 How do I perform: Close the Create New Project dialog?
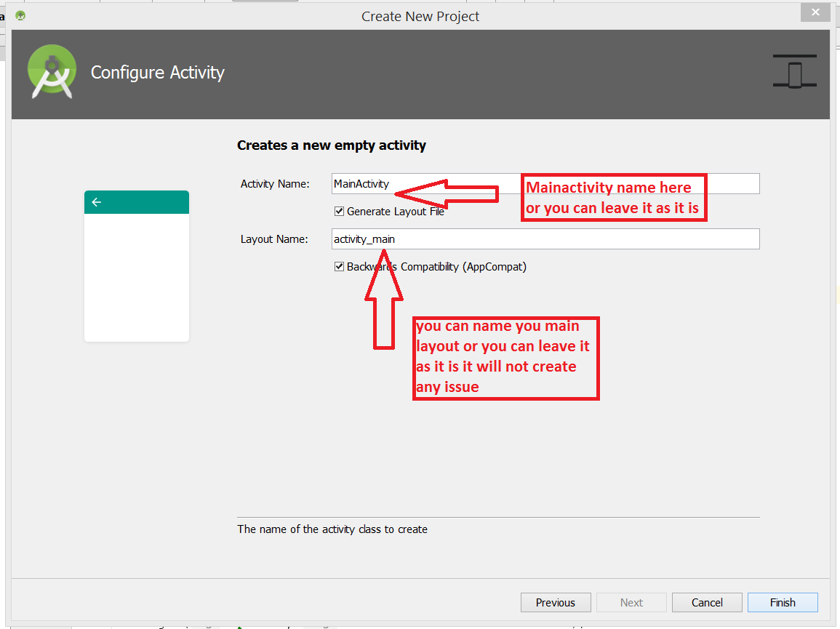pyautogui.click(x=815, y=12)
